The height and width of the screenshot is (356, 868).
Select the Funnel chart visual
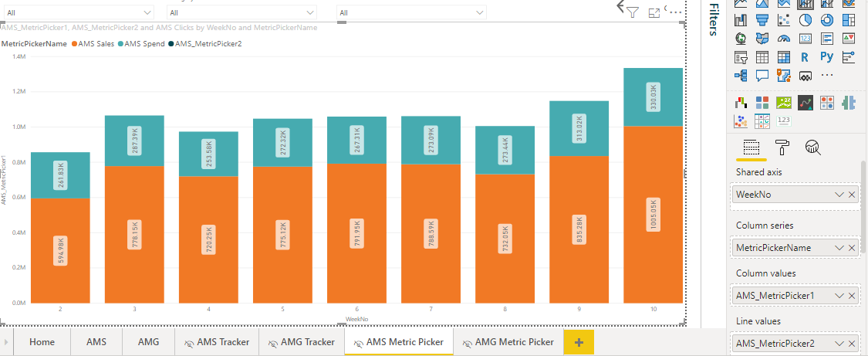tap(762, 21)
